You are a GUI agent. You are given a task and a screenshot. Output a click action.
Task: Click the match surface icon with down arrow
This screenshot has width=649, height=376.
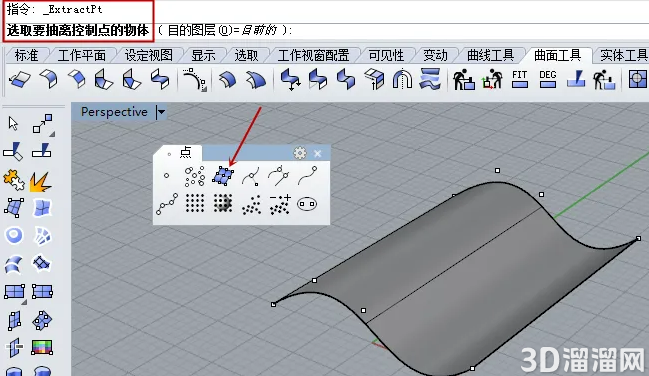click(290, 80)
